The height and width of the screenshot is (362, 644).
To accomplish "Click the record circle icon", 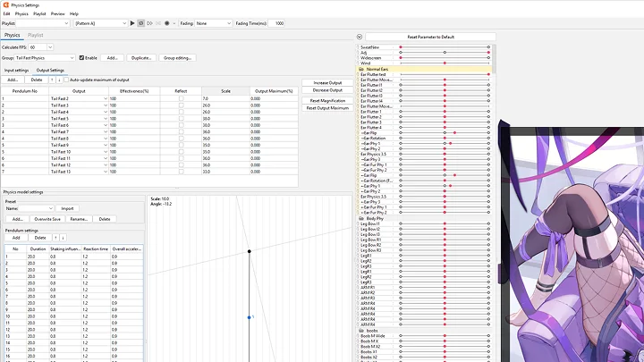I will coord(166,23).
